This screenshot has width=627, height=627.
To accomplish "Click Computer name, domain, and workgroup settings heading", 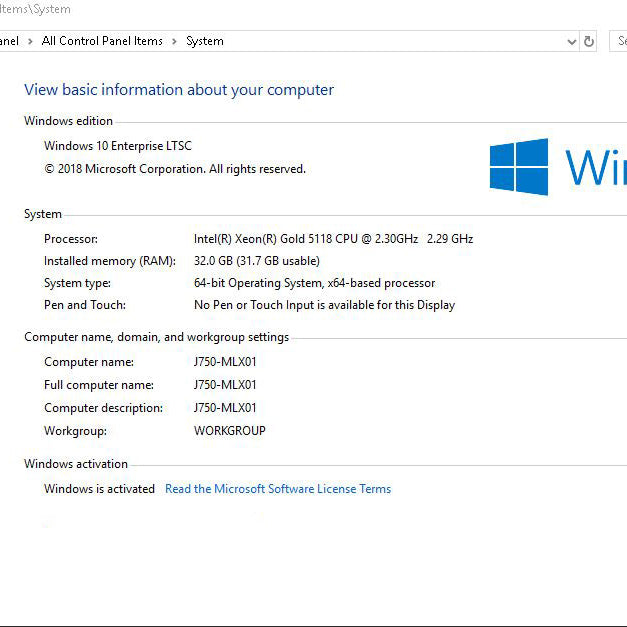I will pos(156,337).
